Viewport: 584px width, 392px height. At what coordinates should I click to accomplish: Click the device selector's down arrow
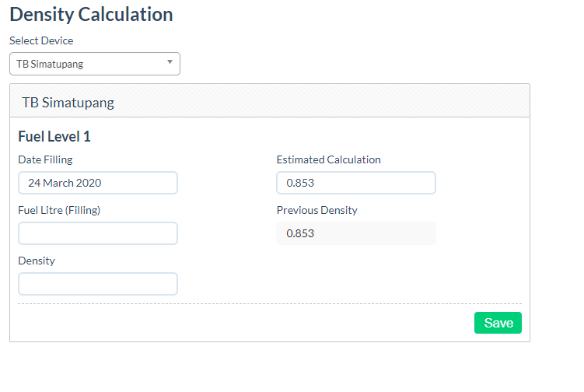[x=170, y=63]
